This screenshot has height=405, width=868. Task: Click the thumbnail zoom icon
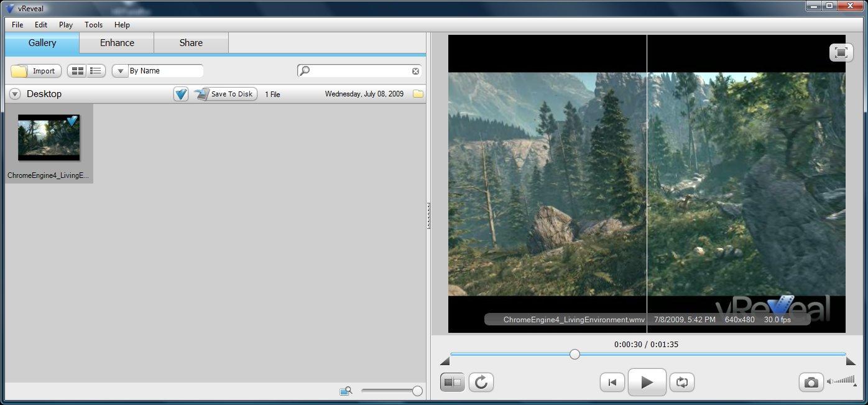[x=346, y=391]
